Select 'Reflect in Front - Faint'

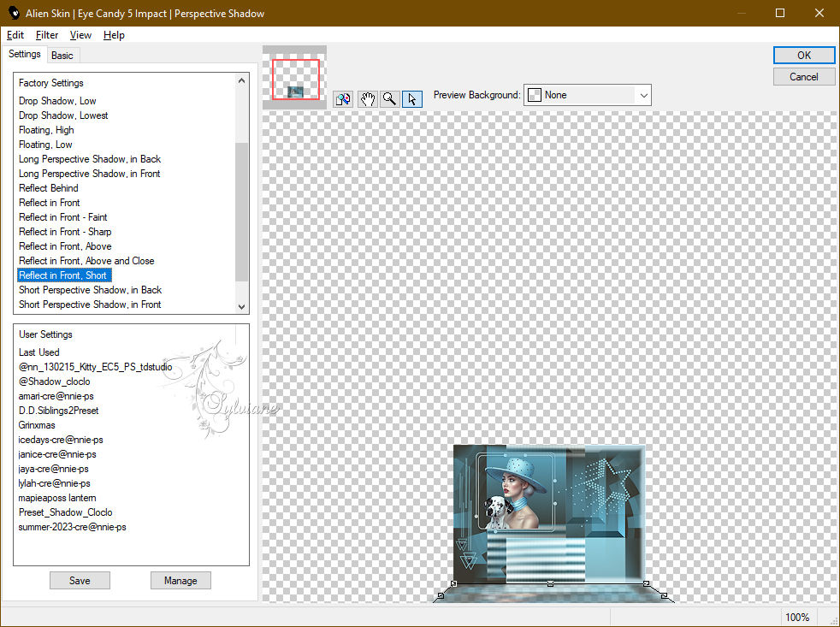point(62,217)
